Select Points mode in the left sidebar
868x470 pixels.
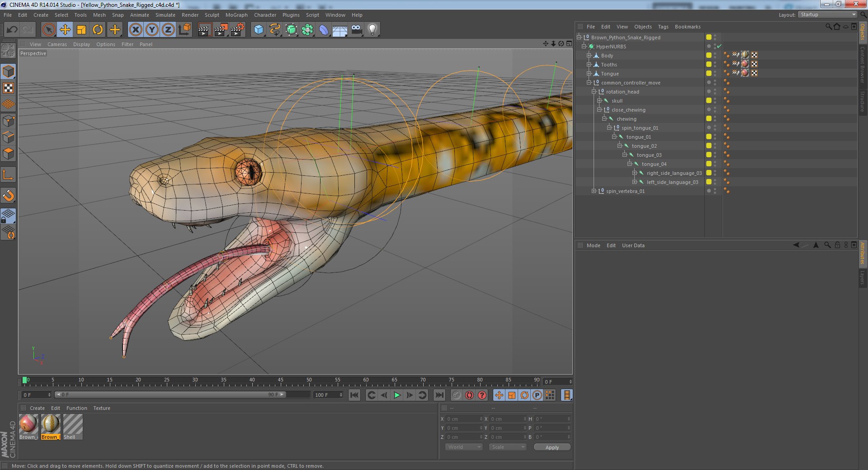click(9, 121)
